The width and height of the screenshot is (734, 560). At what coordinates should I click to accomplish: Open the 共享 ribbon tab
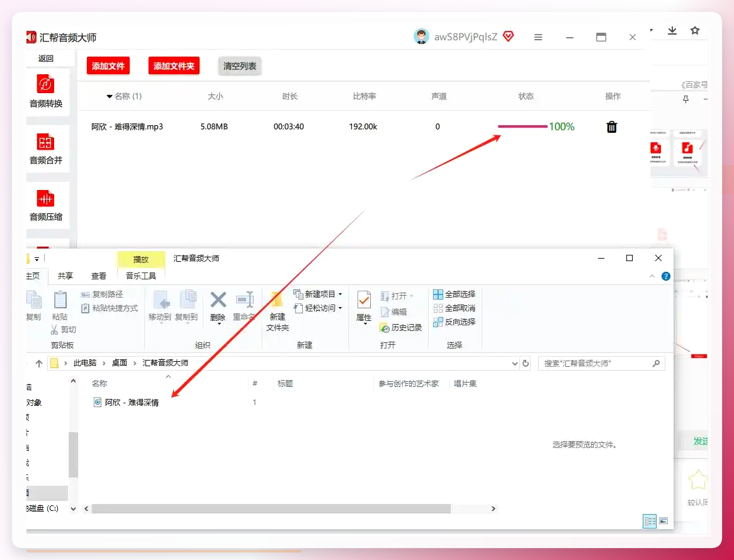tap(65, 276)
